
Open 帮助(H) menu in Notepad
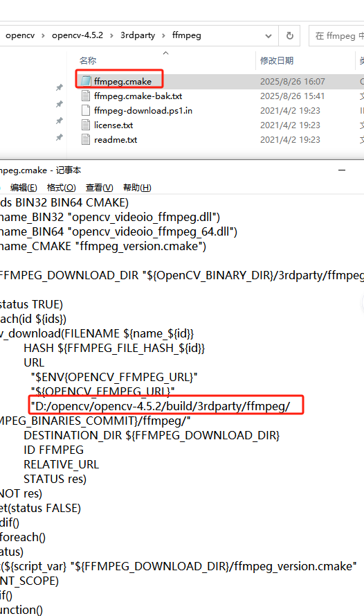[x=137, y=187]
